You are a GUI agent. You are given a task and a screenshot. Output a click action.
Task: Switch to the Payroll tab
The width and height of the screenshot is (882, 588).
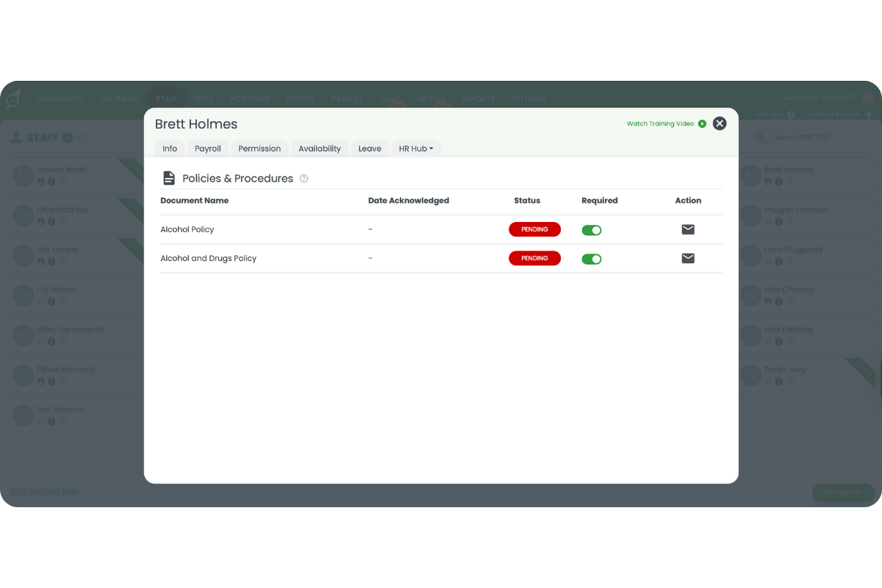[207, 148]
